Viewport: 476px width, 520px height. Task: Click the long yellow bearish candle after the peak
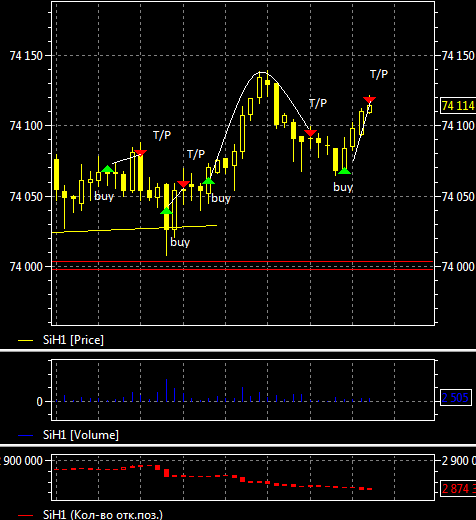tap(276, 104)
